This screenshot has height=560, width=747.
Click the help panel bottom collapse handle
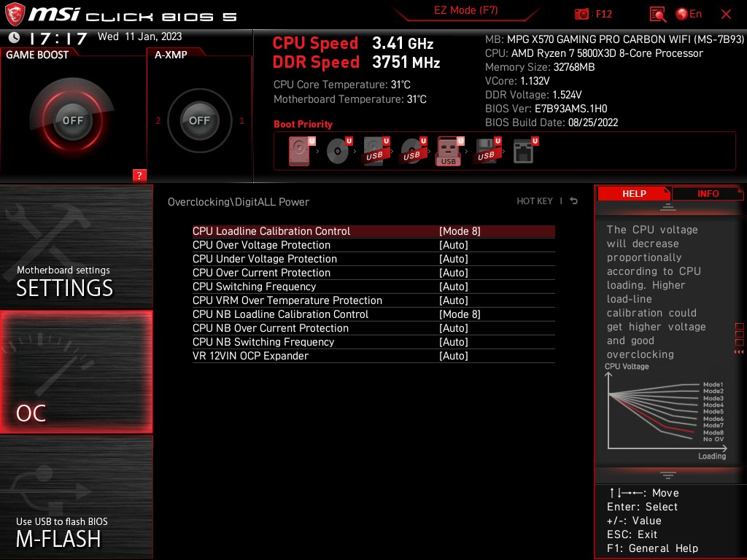pos(668,475)
